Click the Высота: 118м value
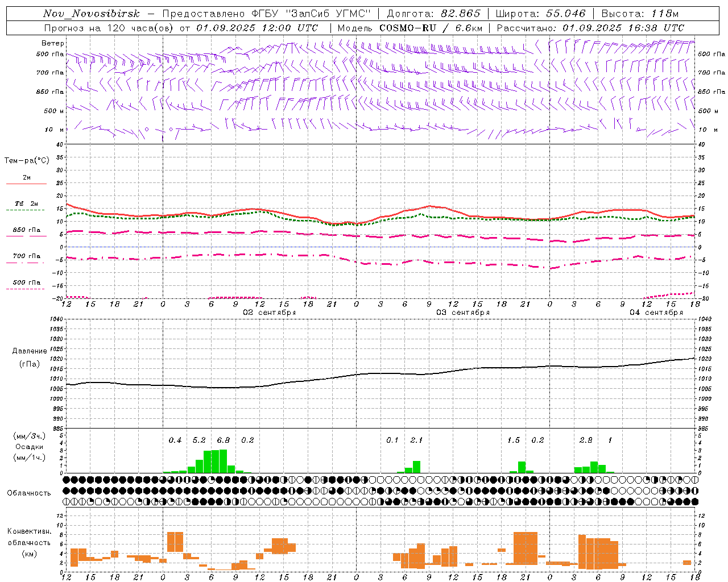The image size is (728, 582). click(640, 14)
